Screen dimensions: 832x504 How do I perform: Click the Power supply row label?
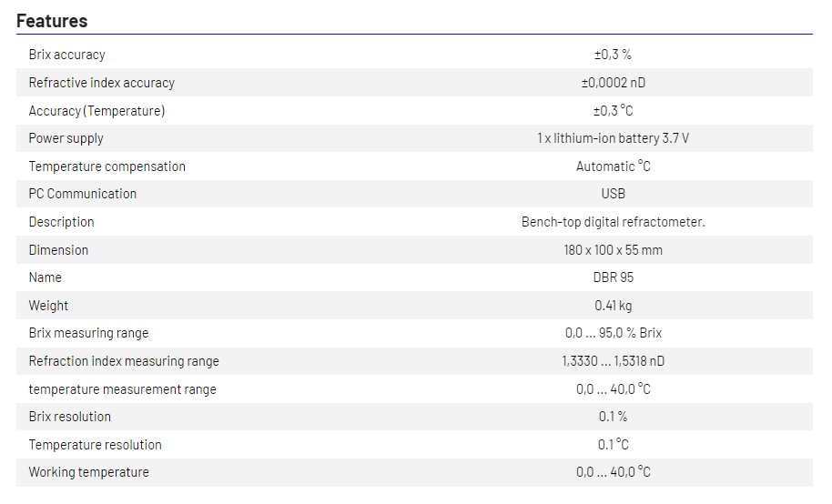coord(66,138)
